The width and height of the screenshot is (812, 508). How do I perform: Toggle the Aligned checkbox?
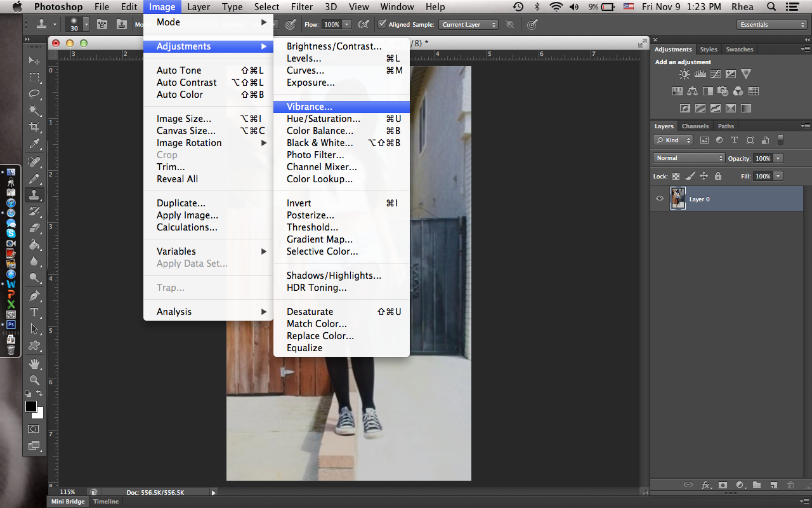coord(382,24)
